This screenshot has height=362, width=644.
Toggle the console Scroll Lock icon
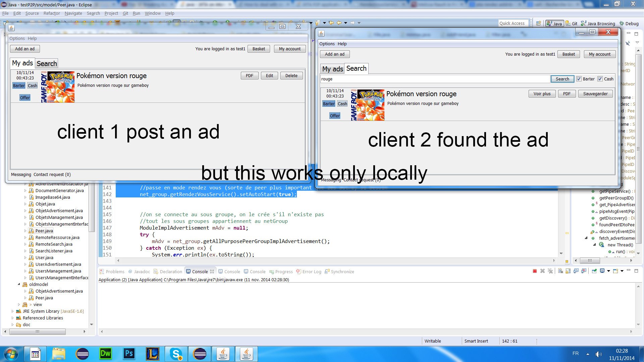click(x=568, y=271)
